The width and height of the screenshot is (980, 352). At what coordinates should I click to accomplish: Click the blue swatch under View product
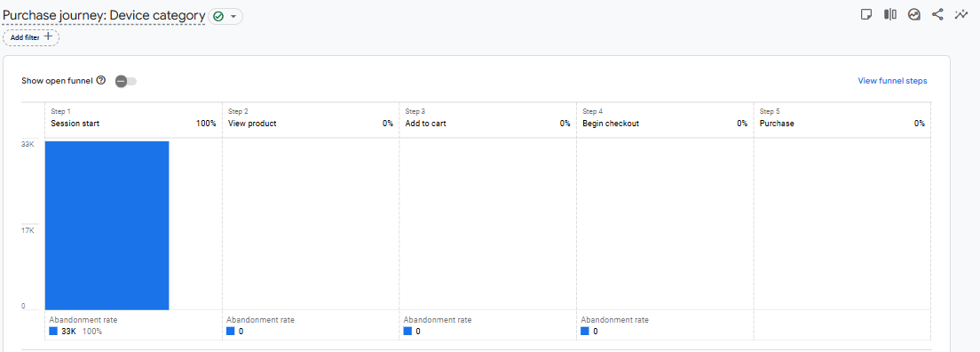pyautogui.click(x=231, y=331)
